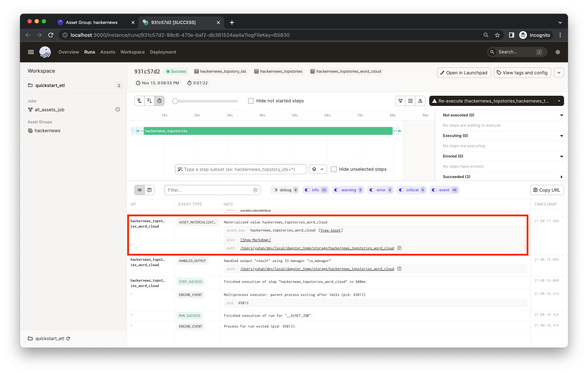Enable the Hide not started steps checkbox
Image resolution: width=588 pixels, height=374 pixels.
tap(251, 101)
